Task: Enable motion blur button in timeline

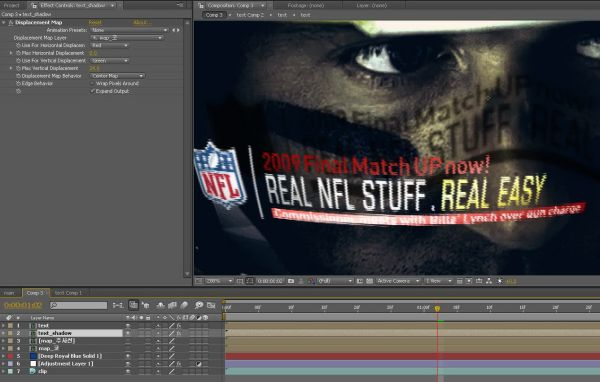Action: click(x=184, y=305)
